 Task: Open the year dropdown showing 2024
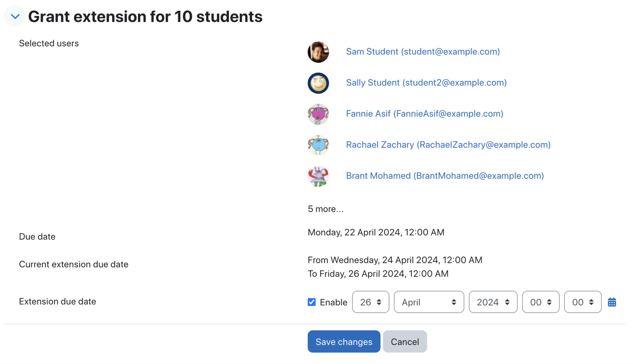pos(493,302)
